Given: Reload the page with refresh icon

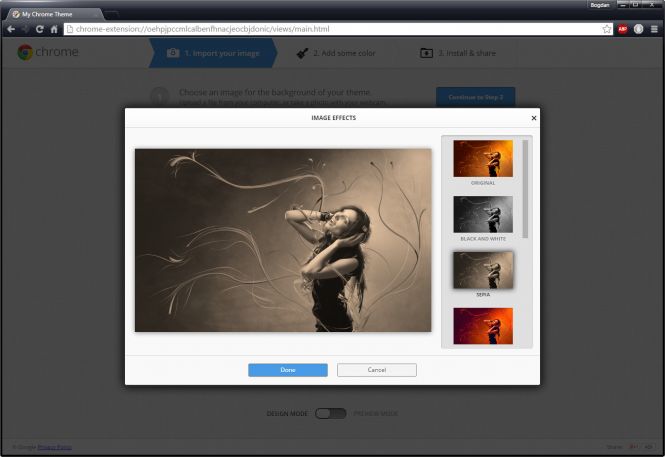Looking at the screenshot, I should pos(40,29).
